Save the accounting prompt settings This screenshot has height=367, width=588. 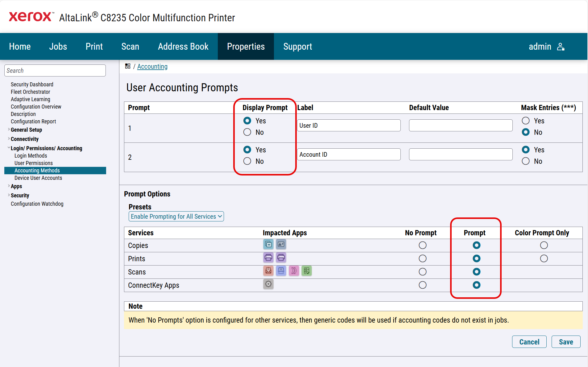point(566,342)
